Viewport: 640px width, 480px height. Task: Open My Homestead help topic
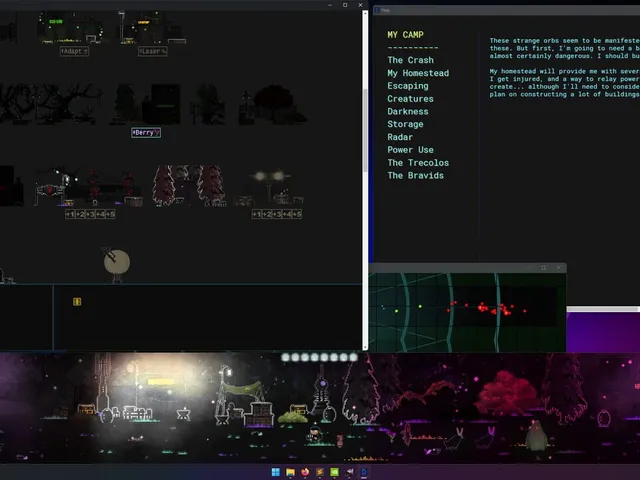(418, 73)
